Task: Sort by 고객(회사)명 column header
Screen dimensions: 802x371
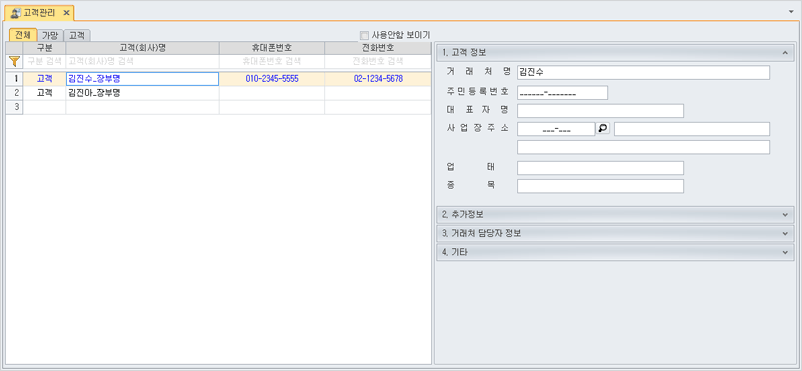Action: (x=143, y=48)
